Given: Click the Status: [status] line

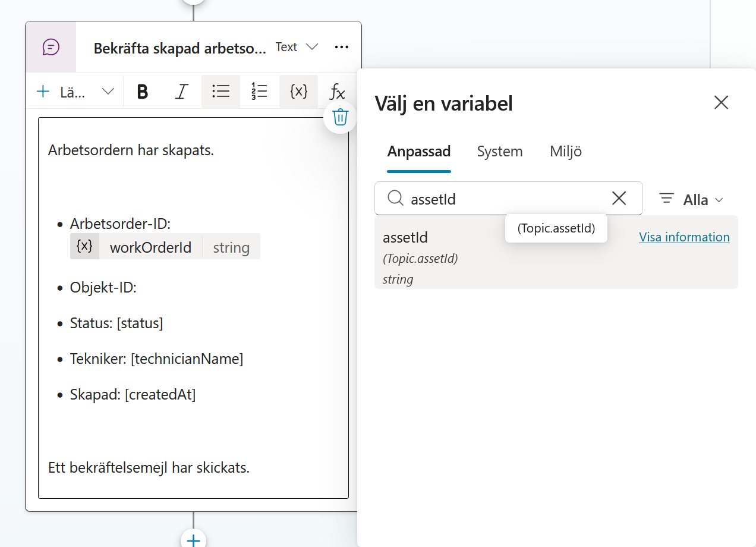Looking at the screenshot, I should point(116,323).
